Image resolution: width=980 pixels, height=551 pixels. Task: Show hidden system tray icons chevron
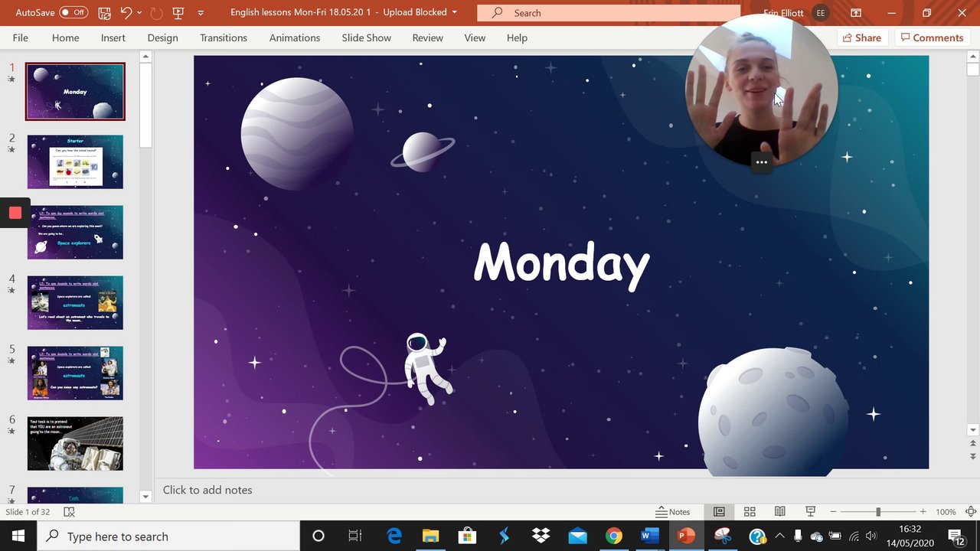[779, 536]
